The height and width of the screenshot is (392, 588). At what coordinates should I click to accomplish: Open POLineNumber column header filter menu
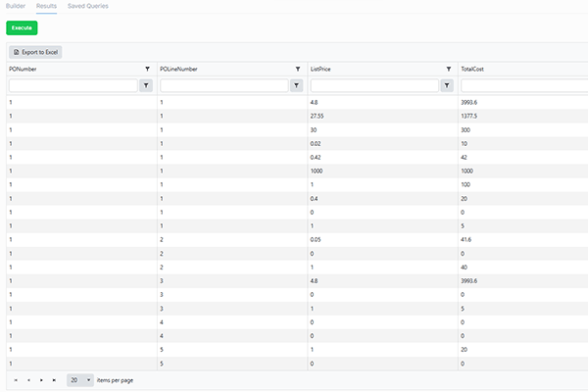coord(298,70)
